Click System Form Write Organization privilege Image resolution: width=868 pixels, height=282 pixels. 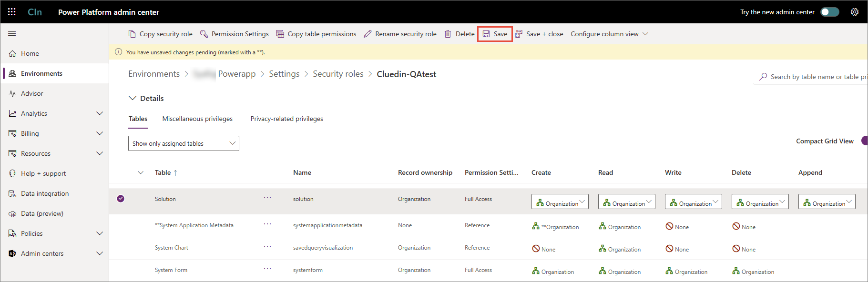[x=686, y=272]
